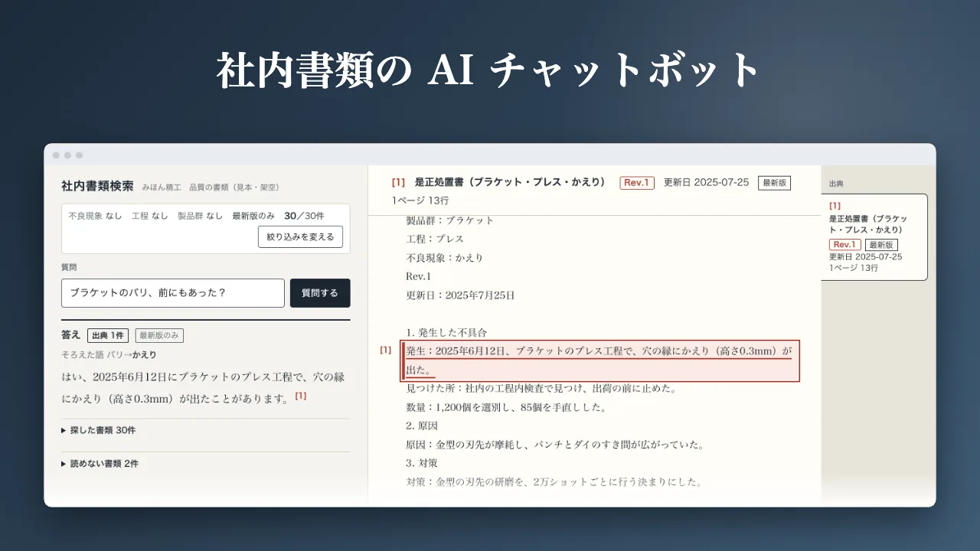Click the 質問する button
980x551 pixels.
[x=320, y=293]
